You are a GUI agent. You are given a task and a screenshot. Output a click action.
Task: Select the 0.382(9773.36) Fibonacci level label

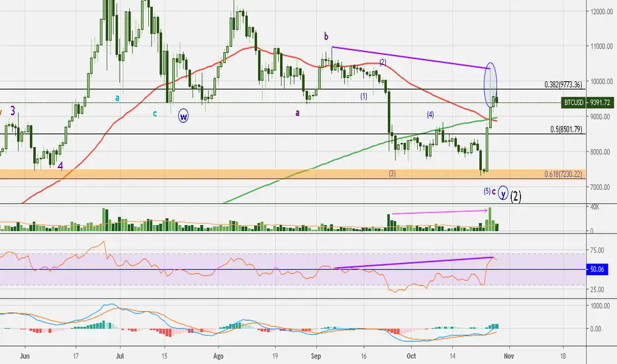tap(563, 85)
